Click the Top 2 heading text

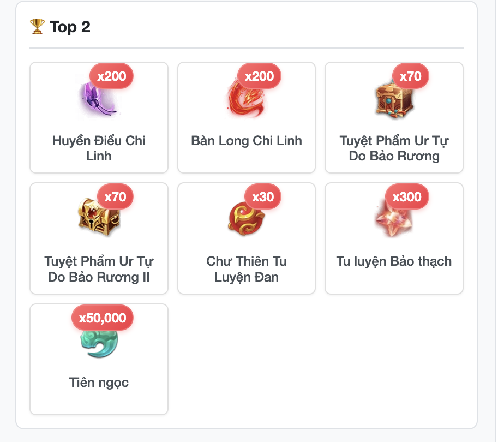70,27
